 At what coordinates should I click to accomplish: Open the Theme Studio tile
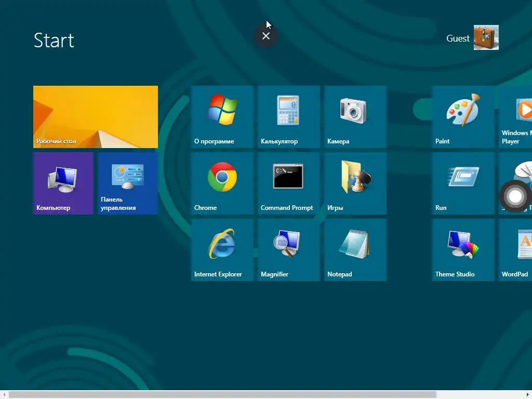(x=463, y=250)
